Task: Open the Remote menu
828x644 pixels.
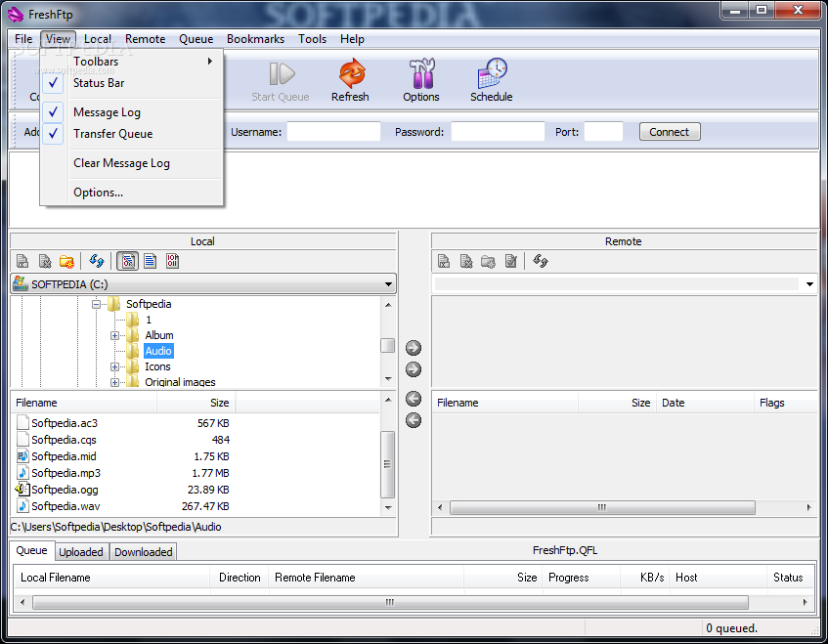Action: click(146, 39)
